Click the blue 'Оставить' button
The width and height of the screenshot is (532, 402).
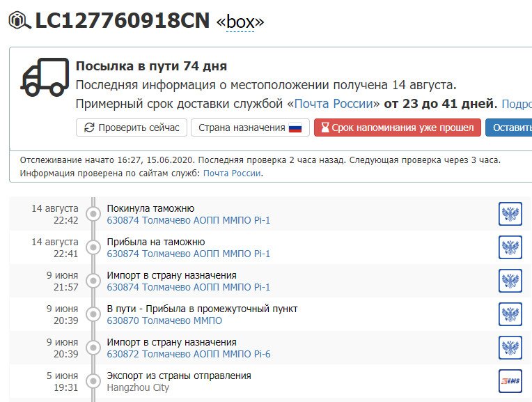pos(509,127)
